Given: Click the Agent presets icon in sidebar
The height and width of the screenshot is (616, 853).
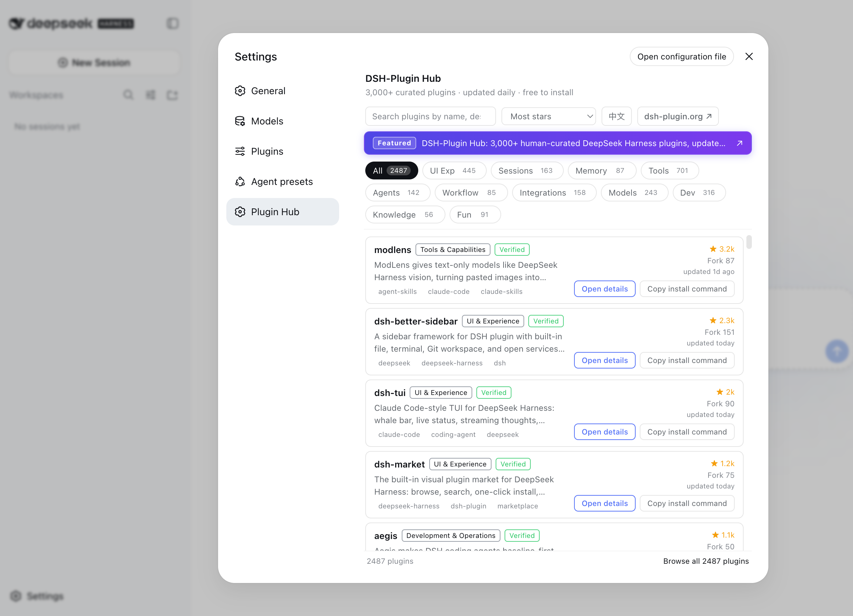Looking at the screenshot, I should point(240,181).
